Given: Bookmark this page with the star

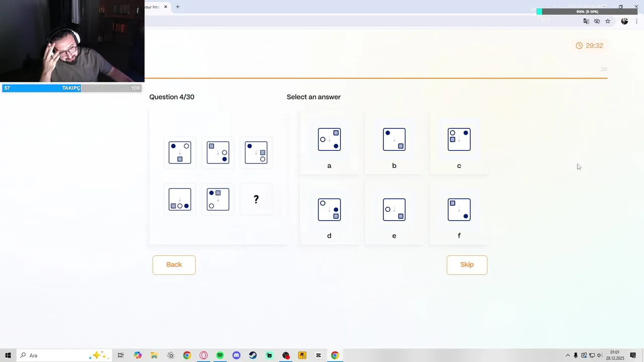Looking at the screenshot, I should pyautogui.click(x=608, y=21).
